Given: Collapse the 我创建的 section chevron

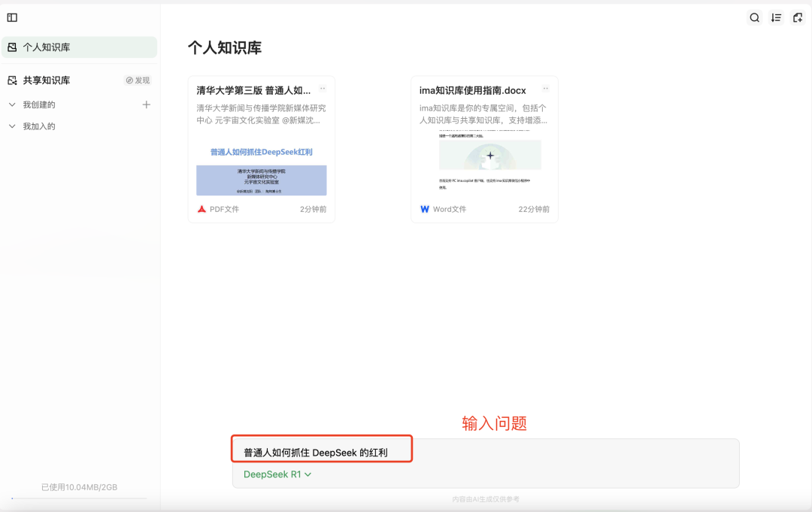Looking at the screenshot, I should (12, 105).
